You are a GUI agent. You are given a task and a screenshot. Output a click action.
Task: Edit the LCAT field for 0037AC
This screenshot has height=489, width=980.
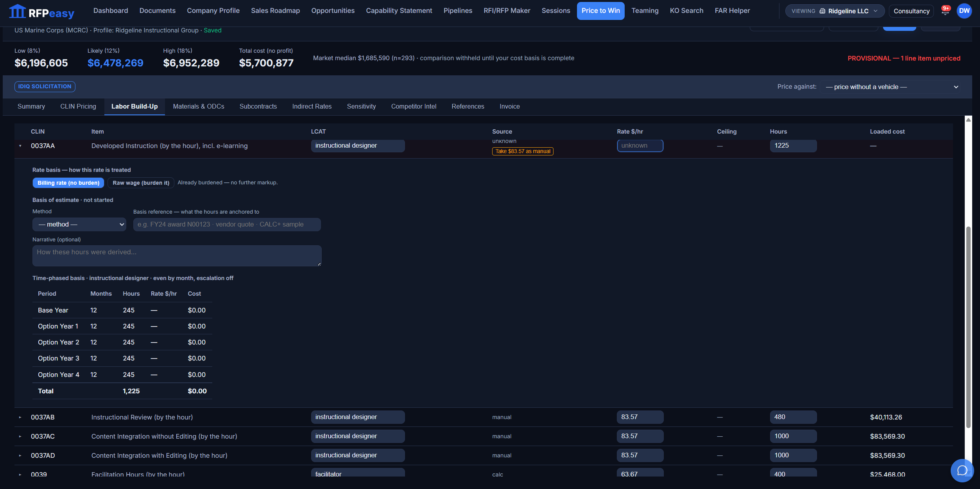pyautogui.click(x=358, y=436)
